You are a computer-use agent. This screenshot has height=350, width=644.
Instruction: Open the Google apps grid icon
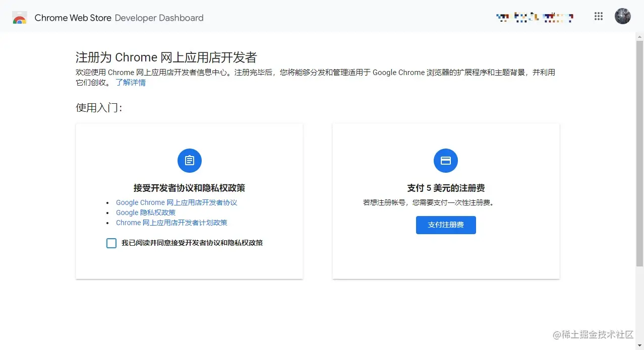[x=599, y=16]
